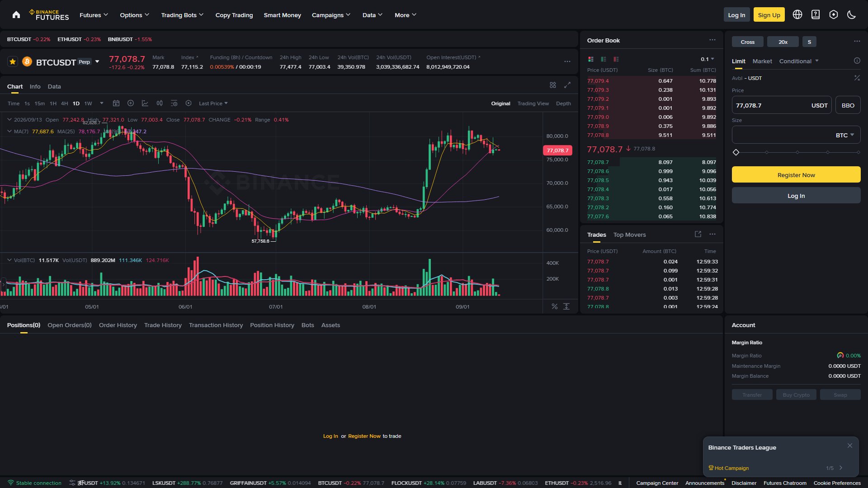The width and height of the screenshot is (868, 488).
Task: Collapse the MA indicator legend
Action: point(9,131)
